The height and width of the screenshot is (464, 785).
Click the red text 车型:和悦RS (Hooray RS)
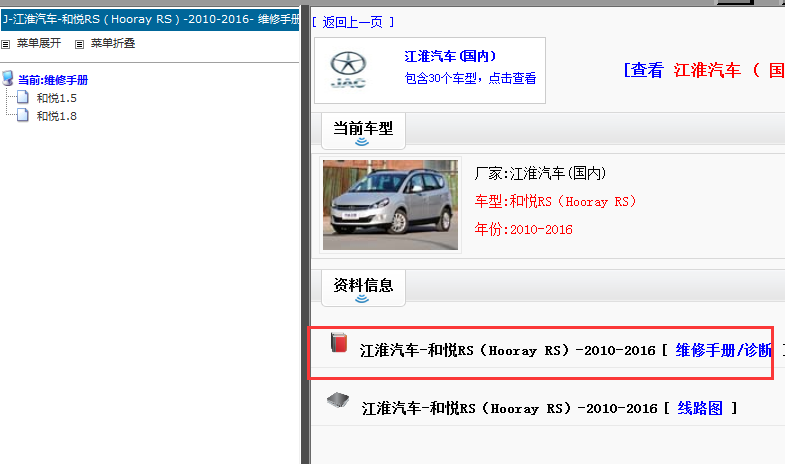click(x=555, y=202)
